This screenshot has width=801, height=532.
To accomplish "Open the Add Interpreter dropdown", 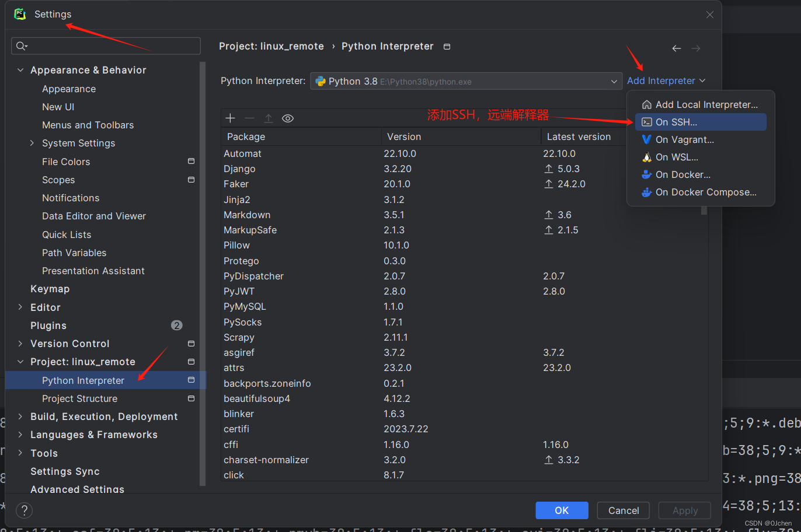I will coord(666,81).
